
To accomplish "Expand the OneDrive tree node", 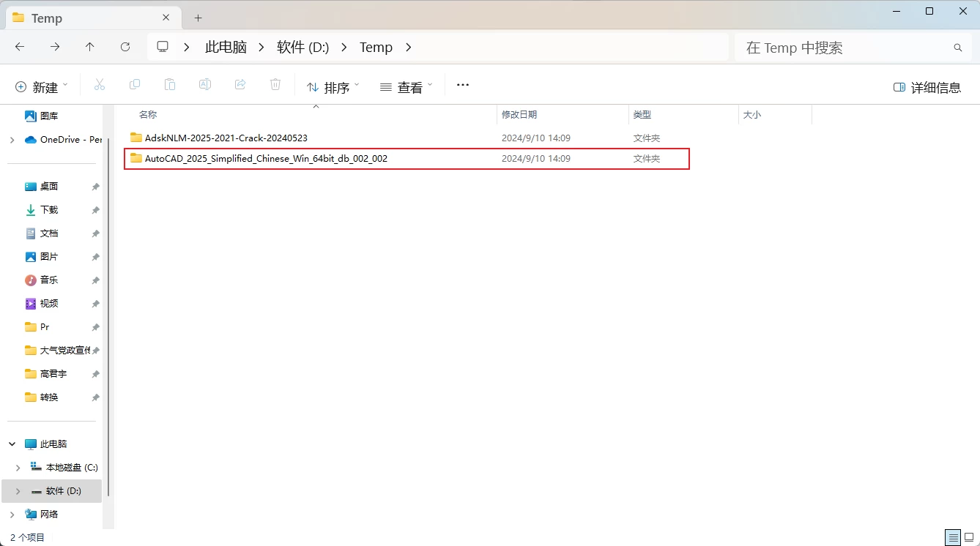I will [x=12, y=139].
